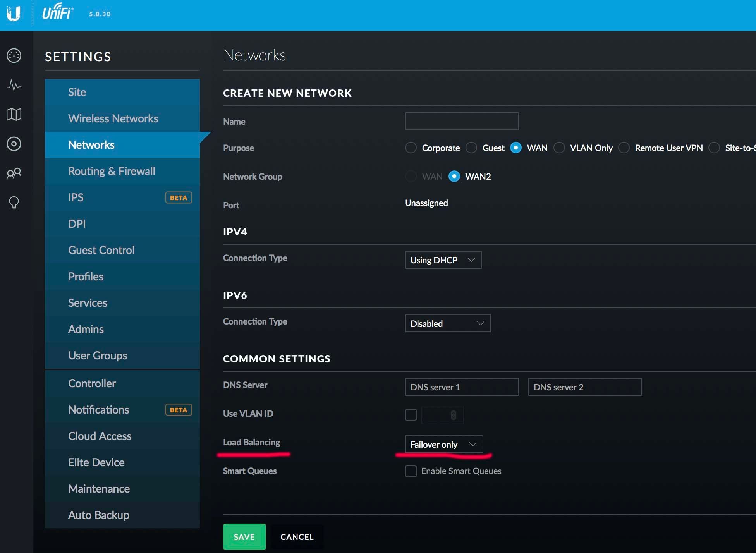Enable the Smart Queues checkbox
This screenshot has height=553, width=756.
coord(411,471)
